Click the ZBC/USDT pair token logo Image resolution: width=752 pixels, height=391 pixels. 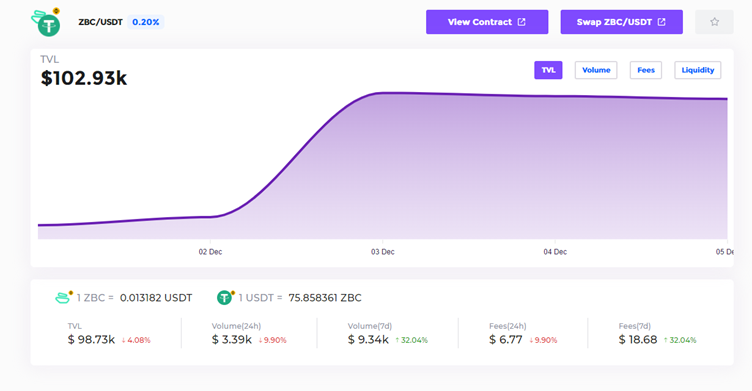point(47,22)
